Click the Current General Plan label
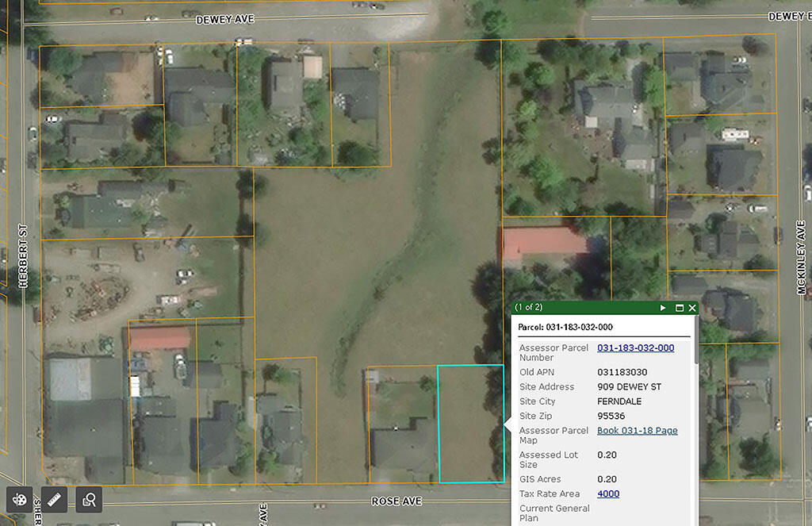812x526 pixels. click(x=554, y=513)
